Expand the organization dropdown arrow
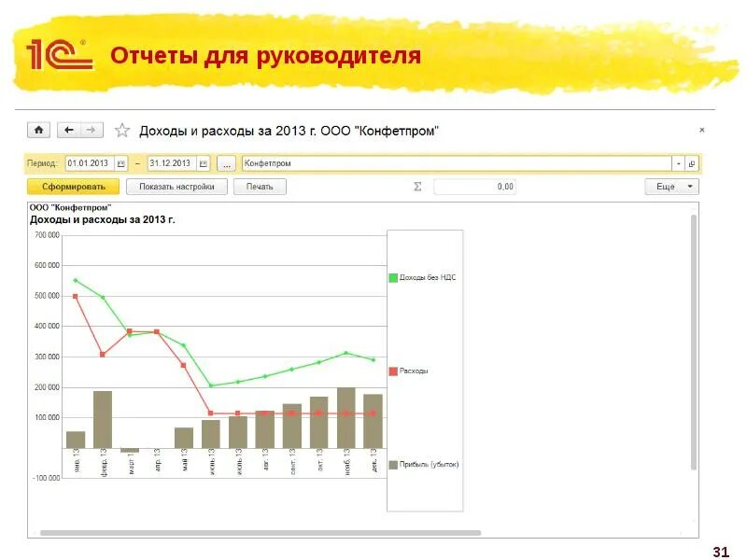This screenshot has width=747, height=560. click(679, 164)
